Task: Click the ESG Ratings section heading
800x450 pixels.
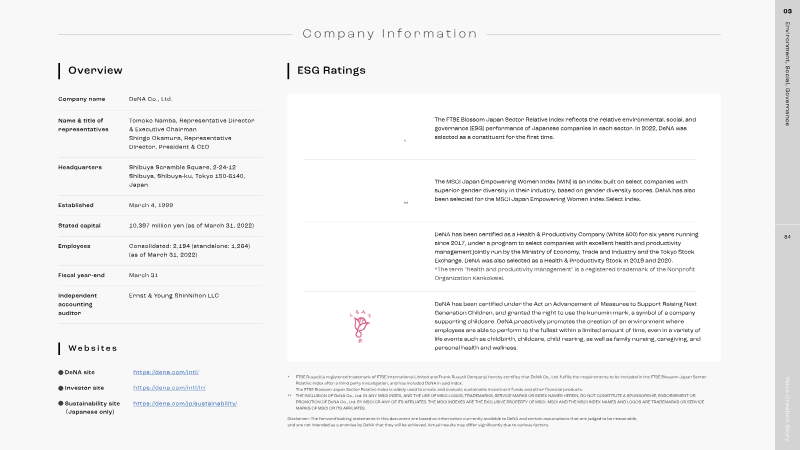Action: [x=332, y=70]
